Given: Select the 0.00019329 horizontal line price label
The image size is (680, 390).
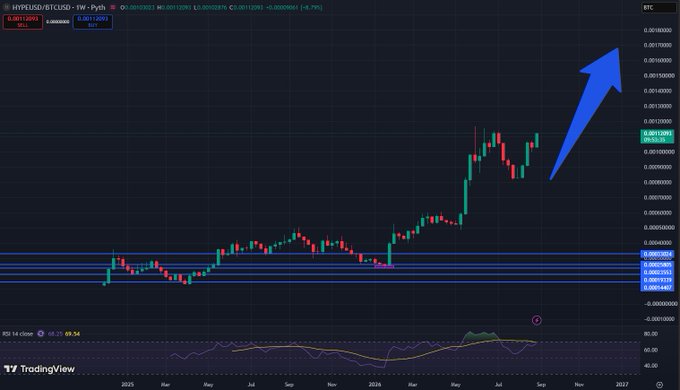Looking at the screenshot, I should (x=657, y=280).
